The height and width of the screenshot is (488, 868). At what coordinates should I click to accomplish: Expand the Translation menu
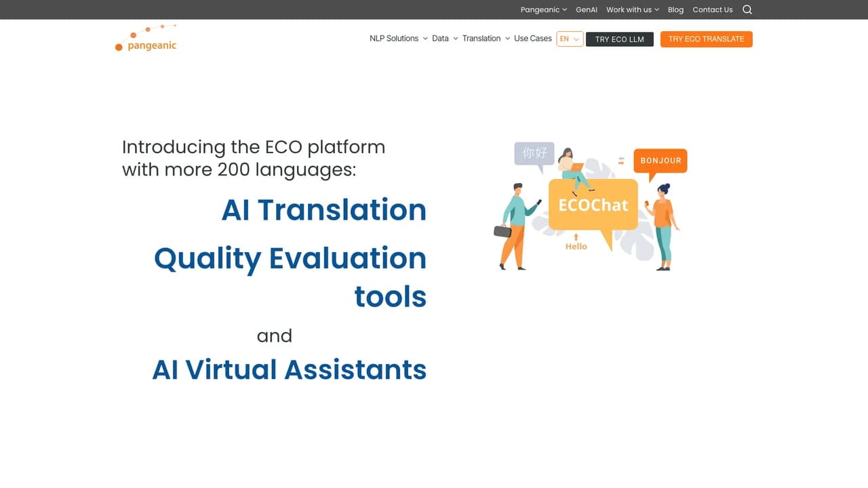click(486, 39)
